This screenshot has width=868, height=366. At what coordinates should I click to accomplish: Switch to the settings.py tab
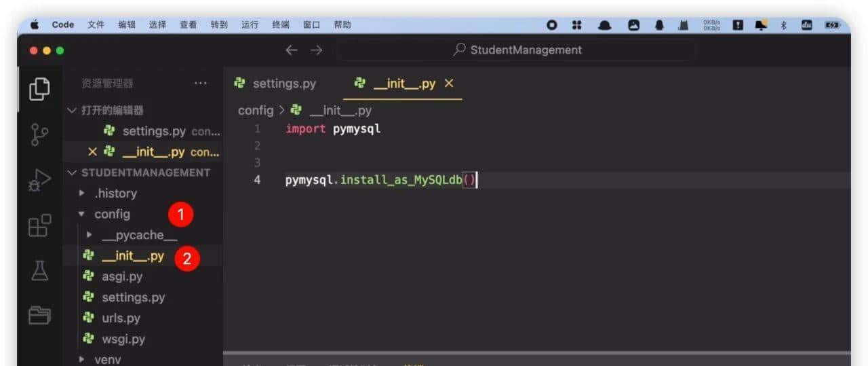click(276, 84)
